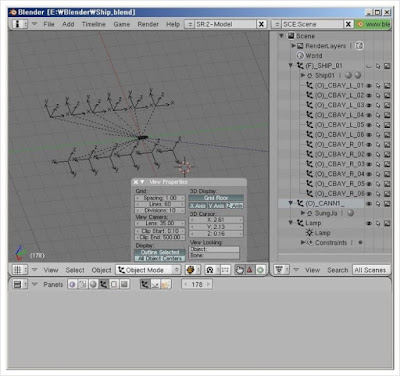This screenshot has height=376, width=400.
Task: Click the Blender logo in title bar
Action: click(x=13, y=12)
